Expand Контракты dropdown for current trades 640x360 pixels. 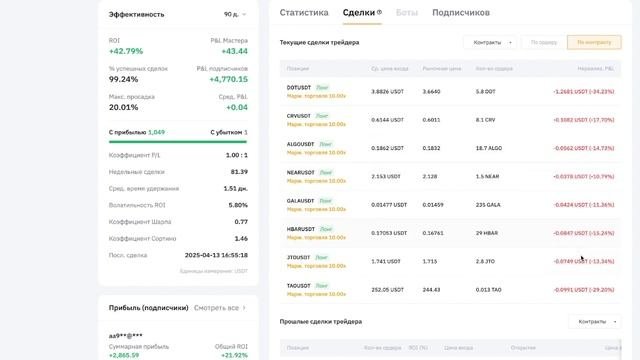pos(490,42)
